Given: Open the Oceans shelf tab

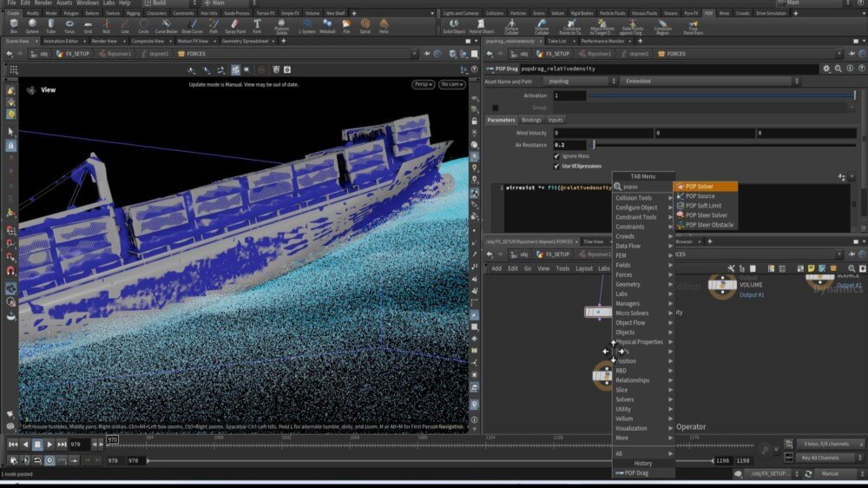Looking at the screenshot, I should (x=670, y=13).
